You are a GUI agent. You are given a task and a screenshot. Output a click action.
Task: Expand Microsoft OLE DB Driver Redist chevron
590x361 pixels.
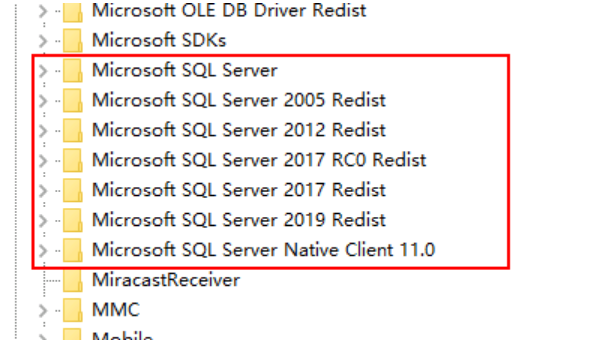43,11
